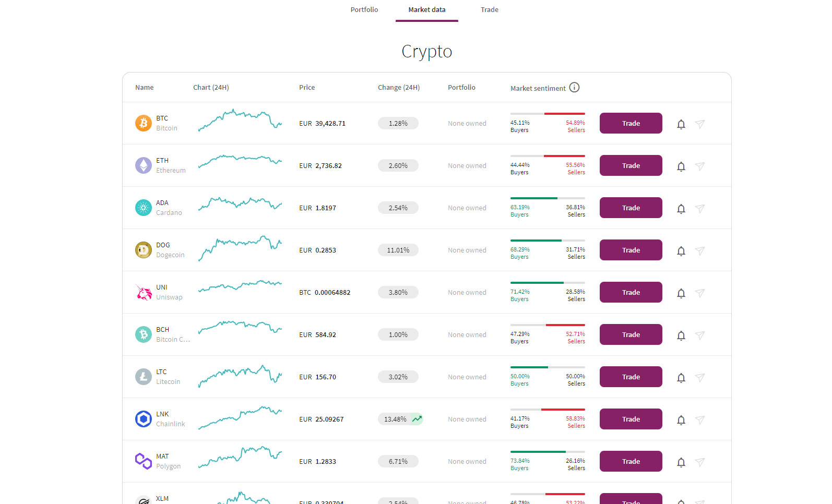Trade Uniswap using its row button
This screenshot has height=504, width=832.
pyautogui.click(x=631, y=292)
